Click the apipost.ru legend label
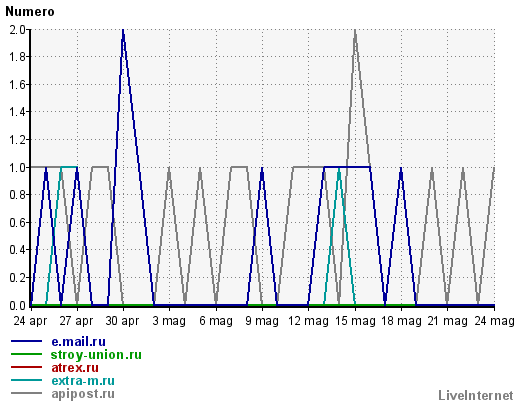520x405 pixels. [83, 394]
